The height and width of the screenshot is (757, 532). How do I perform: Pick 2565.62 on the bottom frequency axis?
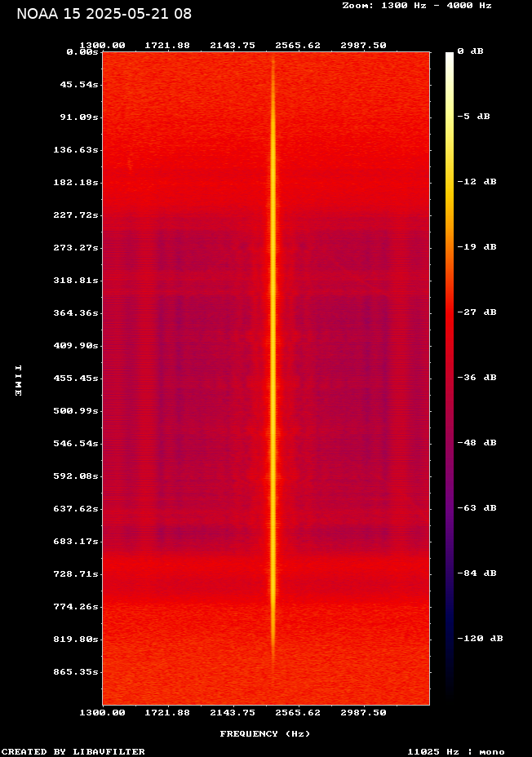tap(298, 713)
